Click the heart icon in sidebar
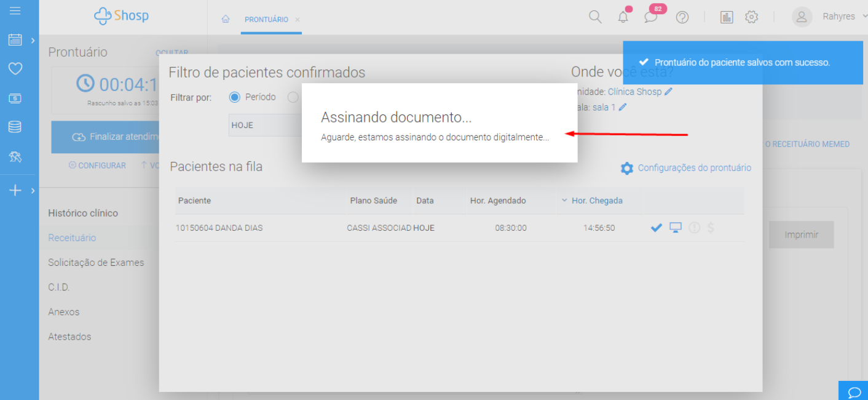The image size is (868, 400). [15, 68]
